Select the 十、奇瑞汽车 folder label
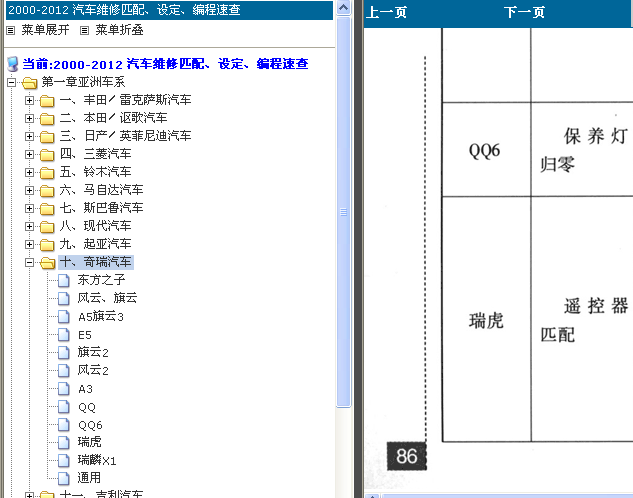 point(96,262)
